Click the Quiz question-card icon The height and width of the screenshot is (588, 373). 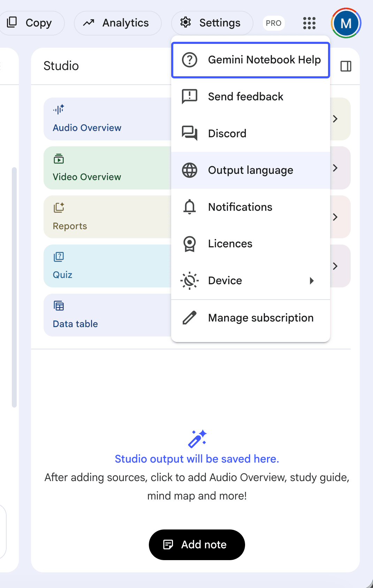pyautogui.click(x=59, y=257)
